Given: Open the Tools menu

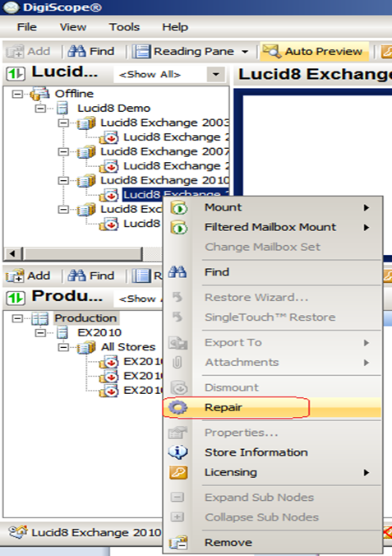Looking at the screenshot, I should pos(124,27).
